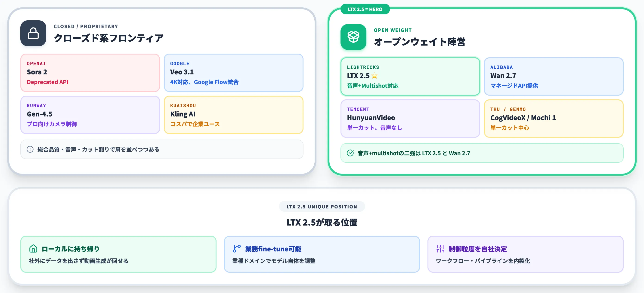Image resolution: width=644 pixels, height=293 pixels.
Task: Click the title 業務fine-tune可能
Action: tap(273, 249)
